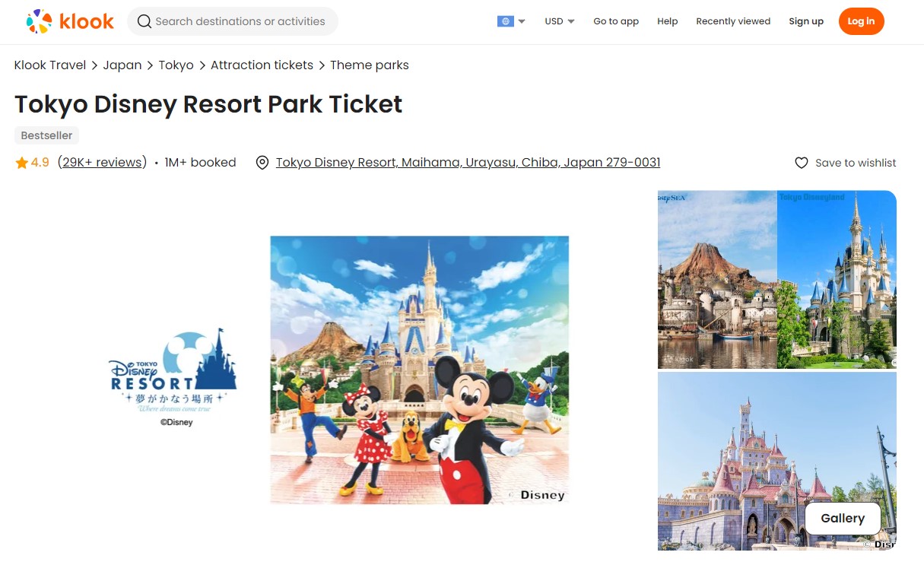Open the Attraction tickets breadcrumb
The width and height of the screenshot is (924, 565).
(x=262, y=65)
